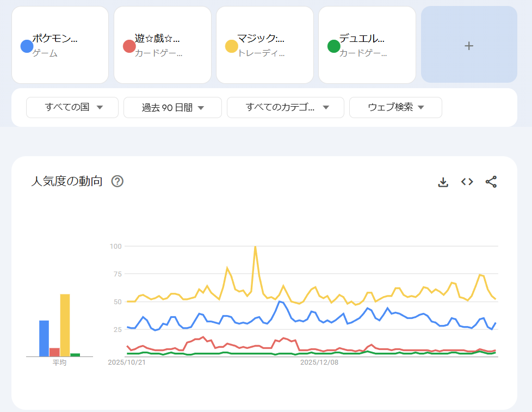Edit the マジック search term card
Screen dimensions: 532x412
click(x=264, y=45)
